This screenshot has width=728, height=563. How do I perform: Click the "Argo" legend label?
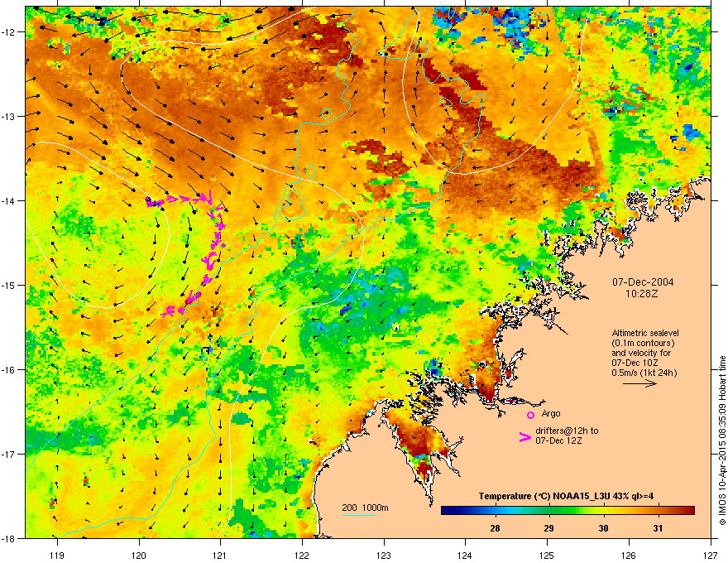coord(551,413)
